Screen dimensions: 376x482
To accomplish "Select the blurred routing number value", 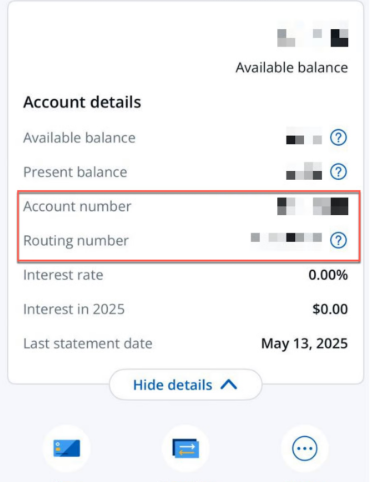I will 286,237.
